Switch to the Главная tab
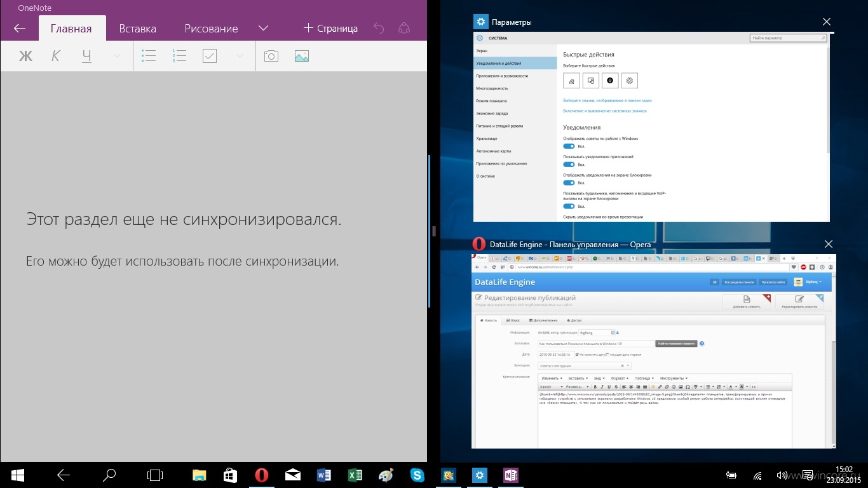The height and width of the screenshot is (488, 868). (x=71, y=28)
